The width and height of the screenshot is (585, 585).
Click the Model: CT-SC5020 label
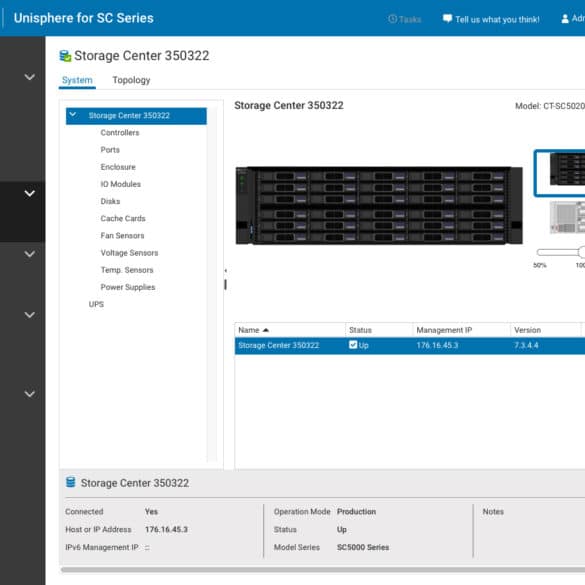pos(550,106)
